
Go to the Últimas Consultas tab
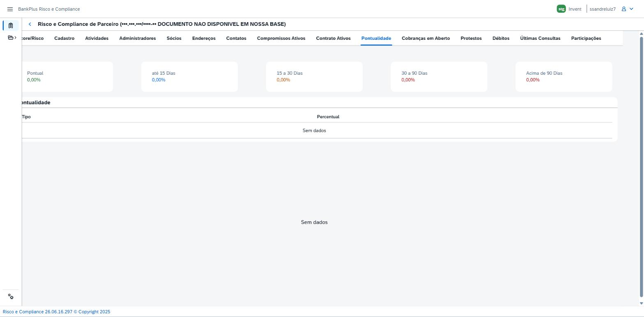point(540,38)
